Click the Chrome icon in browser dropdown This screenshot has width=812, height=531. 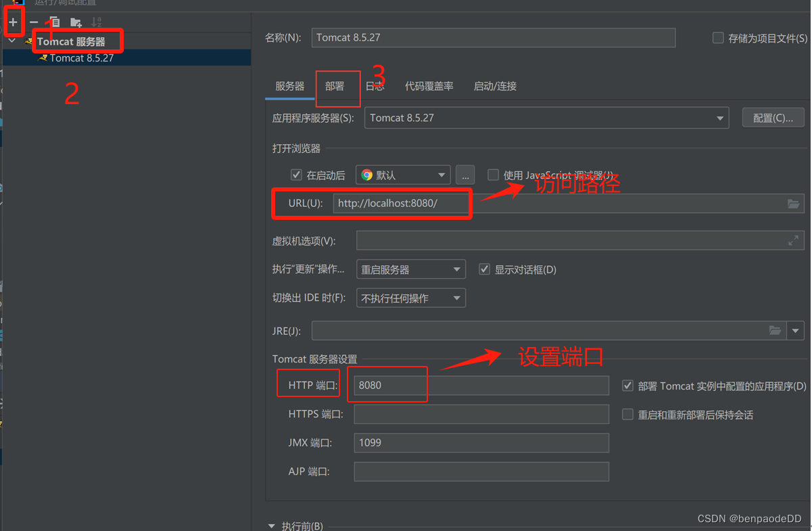366,175
